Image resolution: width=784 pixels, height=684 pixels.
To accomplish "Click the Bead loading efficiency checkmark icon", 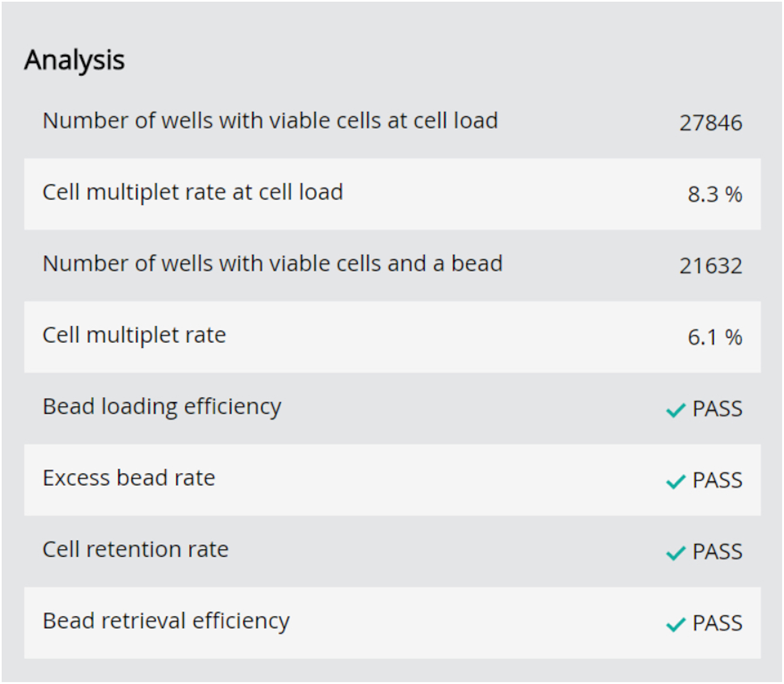I will coord(675,410).
